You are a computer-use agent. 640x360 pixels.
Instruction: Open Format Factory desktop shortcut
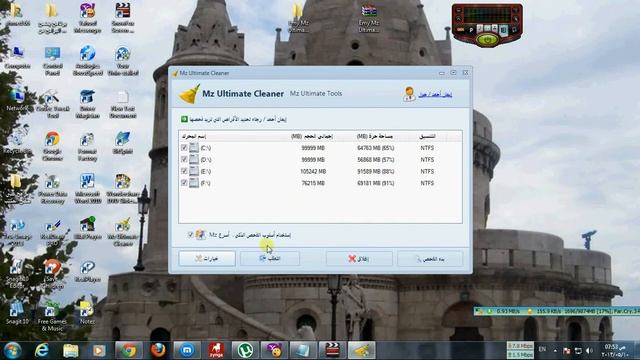[87, 146]
